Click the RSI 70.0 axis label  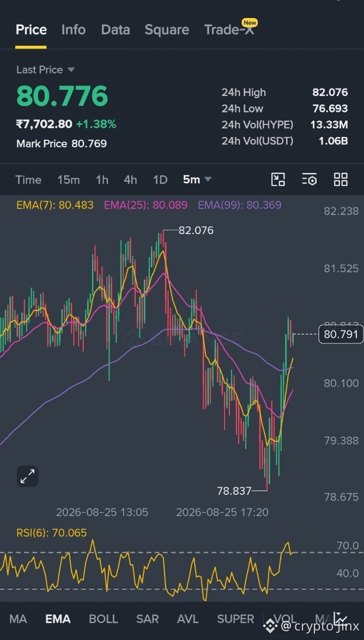point(348,546)
